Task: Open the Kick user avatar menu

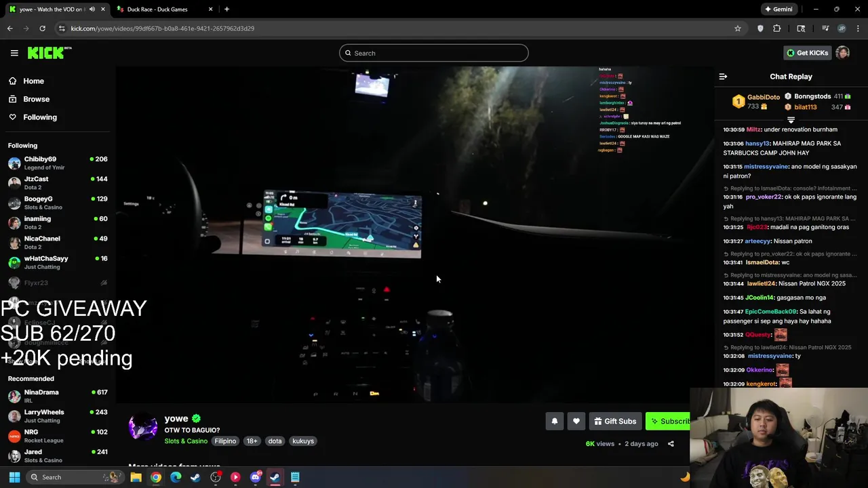Action: pos(843,53)
